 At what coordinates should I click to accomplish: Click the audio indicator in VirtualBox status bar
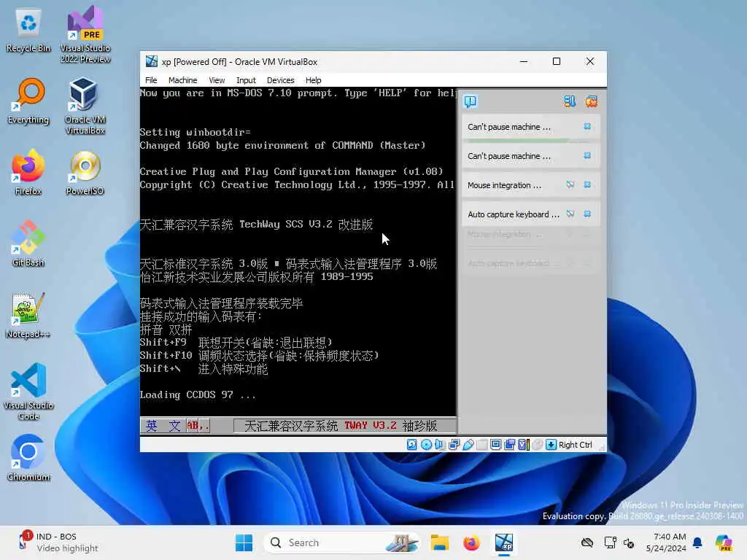coord(440,445)
